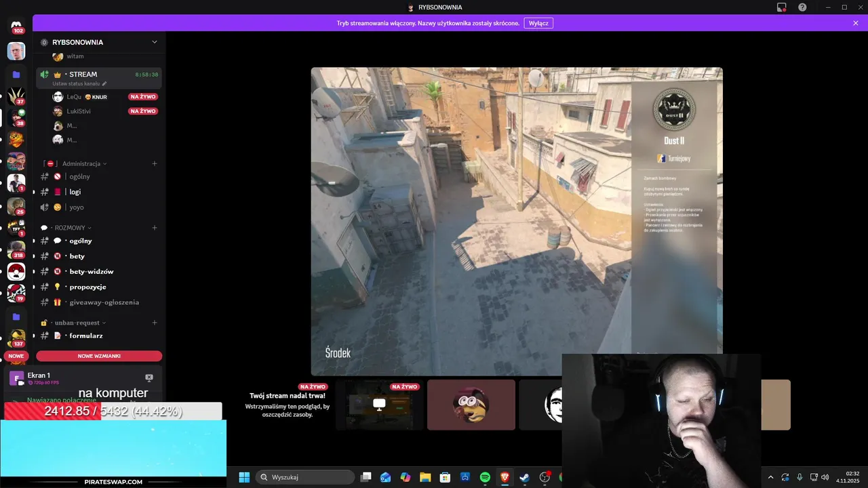The height and width of the screenshot is (488, 868).
Task: Open the TFT server icon
Action: 17,228
